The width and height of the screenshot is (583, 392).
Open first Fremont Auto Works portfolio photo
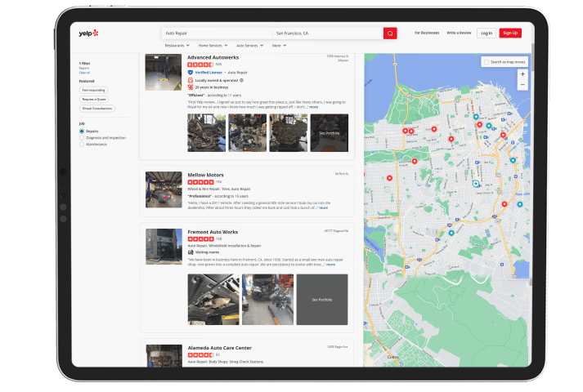pos(213,300)
